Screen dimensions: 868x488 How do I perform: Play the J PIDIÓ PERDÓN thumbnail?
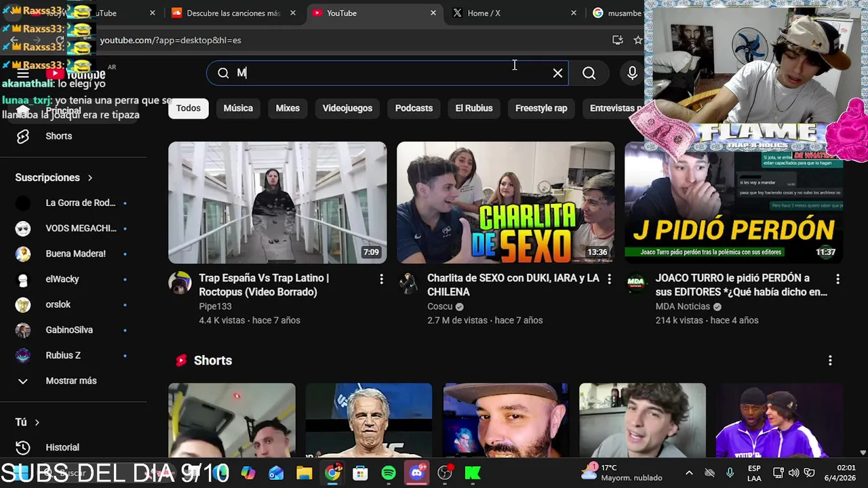pos(734,202)
